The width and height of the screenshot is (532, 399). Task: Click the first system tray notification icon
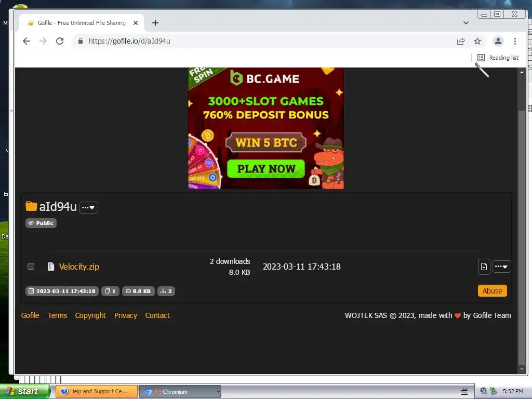[483, 391]
